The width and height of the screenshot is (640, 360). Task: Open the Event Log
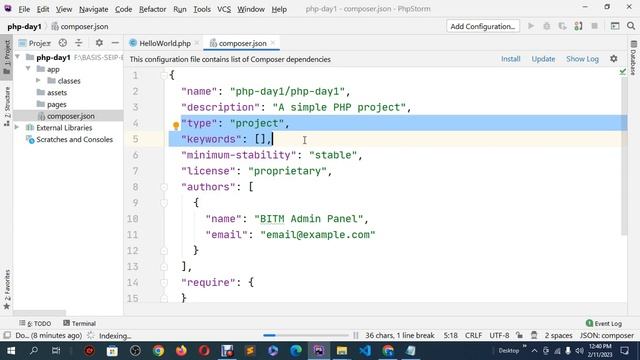(604, 323)
